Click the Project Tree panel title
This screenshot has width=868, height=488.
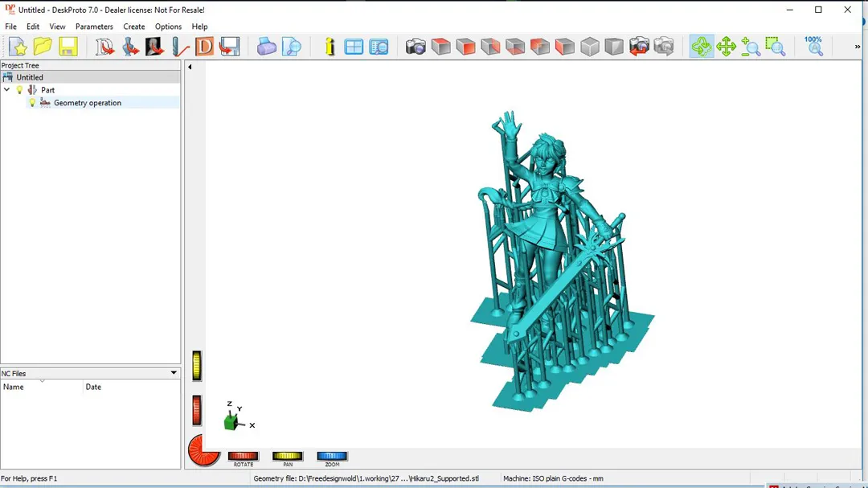pos(20,65)
